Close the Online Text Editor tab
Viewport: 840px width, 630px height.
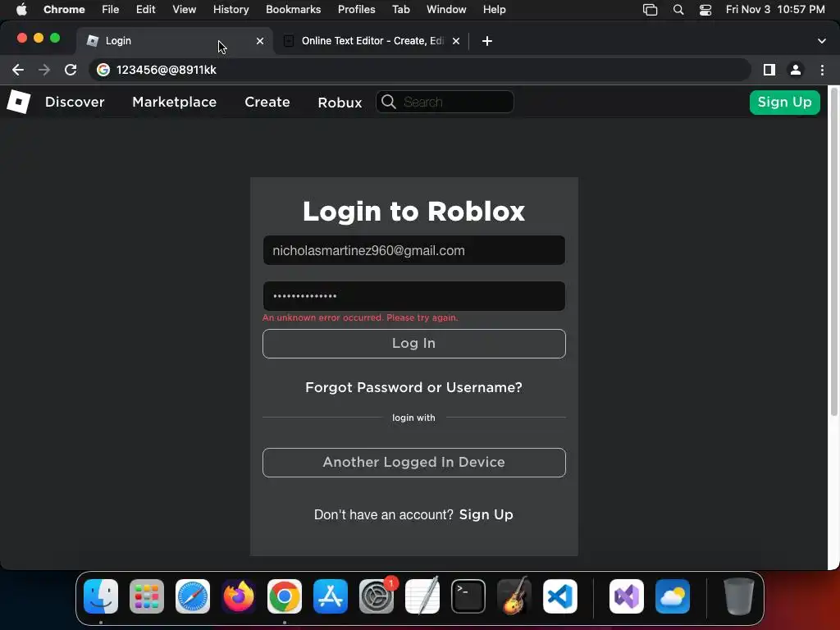click(x=456, y=41)
